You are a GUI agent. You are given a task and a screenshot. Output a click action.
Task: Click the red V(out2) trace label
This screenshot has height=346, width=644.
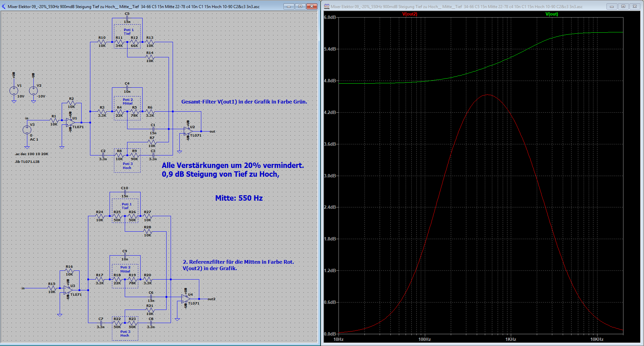(x=410, y=14)
